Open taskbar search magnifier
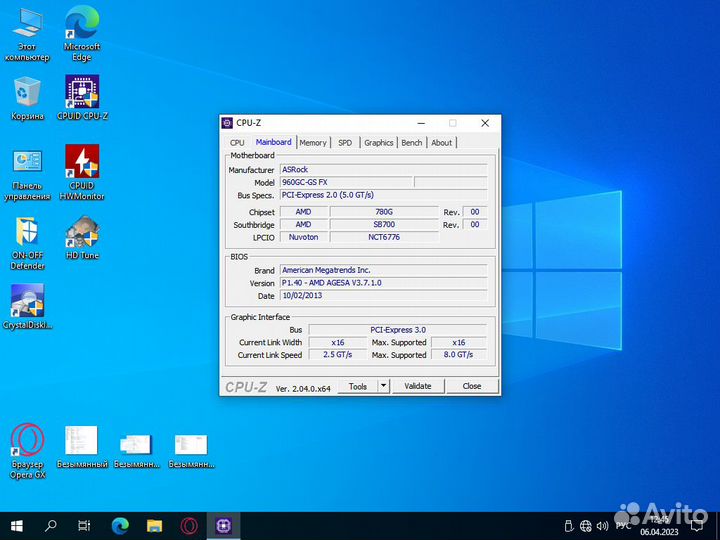This screenshot has width=720, height=540. [51, 526]
